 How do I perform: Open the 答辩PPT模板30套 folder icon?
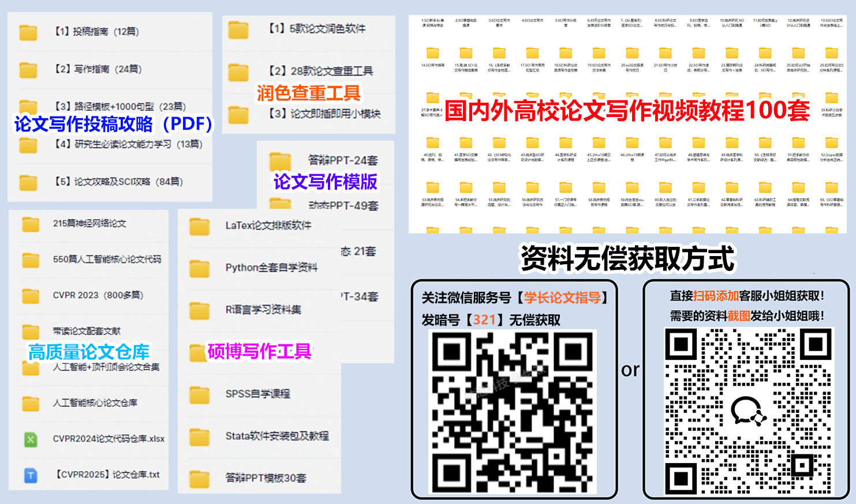[x=199, y=479]
